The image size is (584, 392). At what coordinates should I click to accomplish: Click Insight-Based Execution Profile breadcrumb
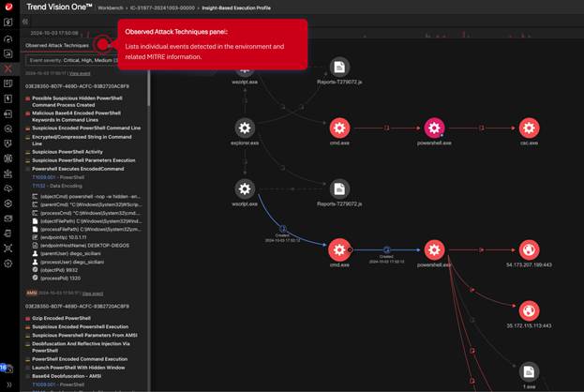tap(236, 8)
